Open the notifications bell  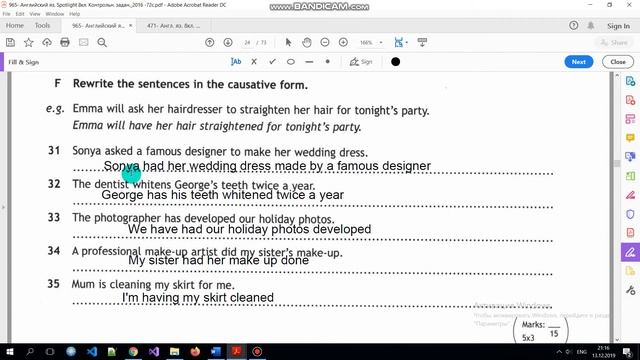click(591, 26)
